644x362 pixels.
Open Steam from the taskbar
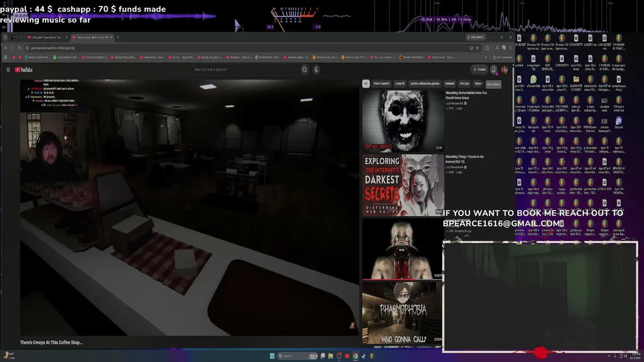pos(363,356)
